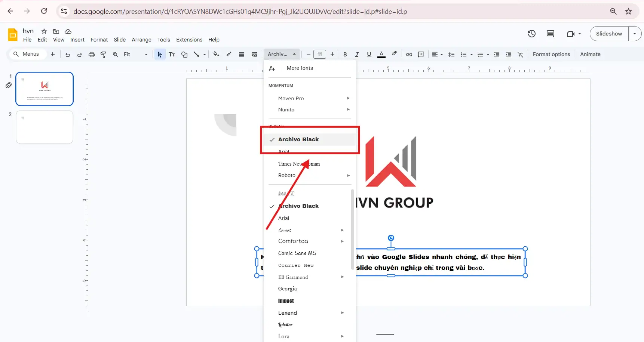The image size is (644, 342).
Task: Open line spacing options
Action: point(451,55)
